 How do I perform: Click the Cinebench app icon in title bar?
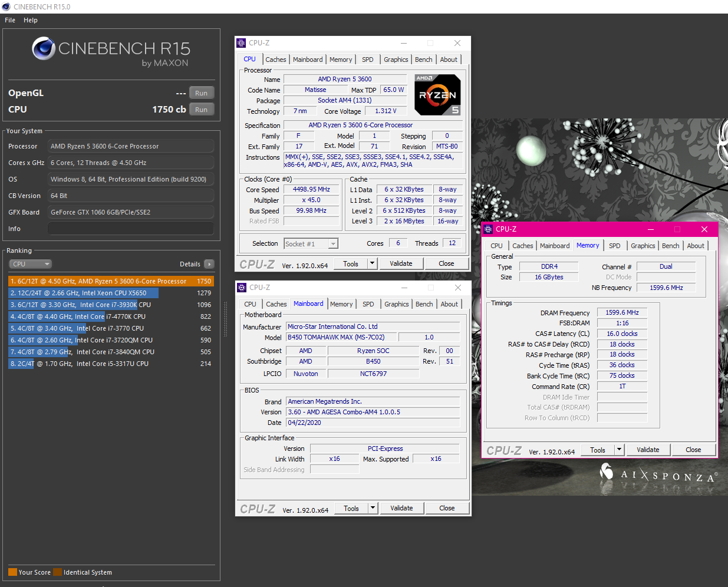(x=6, y=6)
